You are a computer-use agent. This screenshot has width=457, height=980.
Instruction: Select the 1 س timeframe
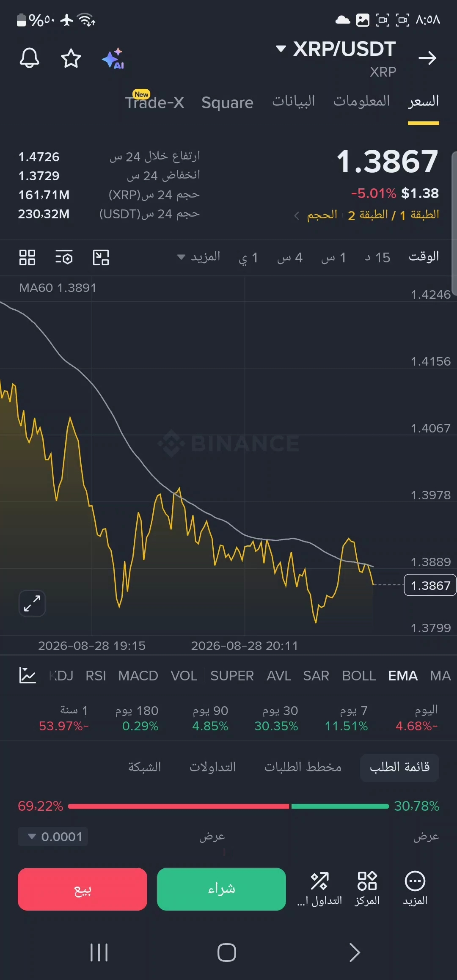(334, 257)
